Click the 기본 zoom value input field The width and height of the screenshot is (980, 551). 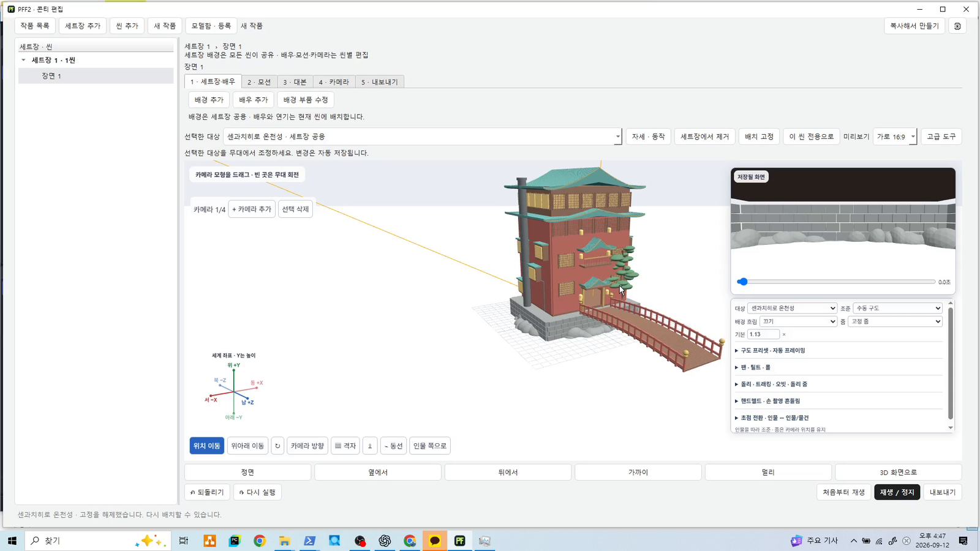pyautogui.click(x=763, y=334)
